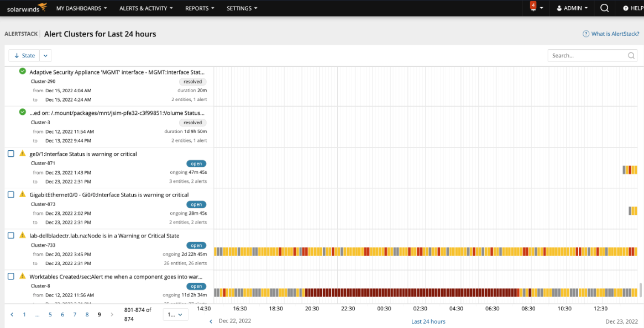Open lab-dellbladectr.lab.na Node Warning alert title
The image size is (644, 328).
pyautogui.click(x=104, y=236)
